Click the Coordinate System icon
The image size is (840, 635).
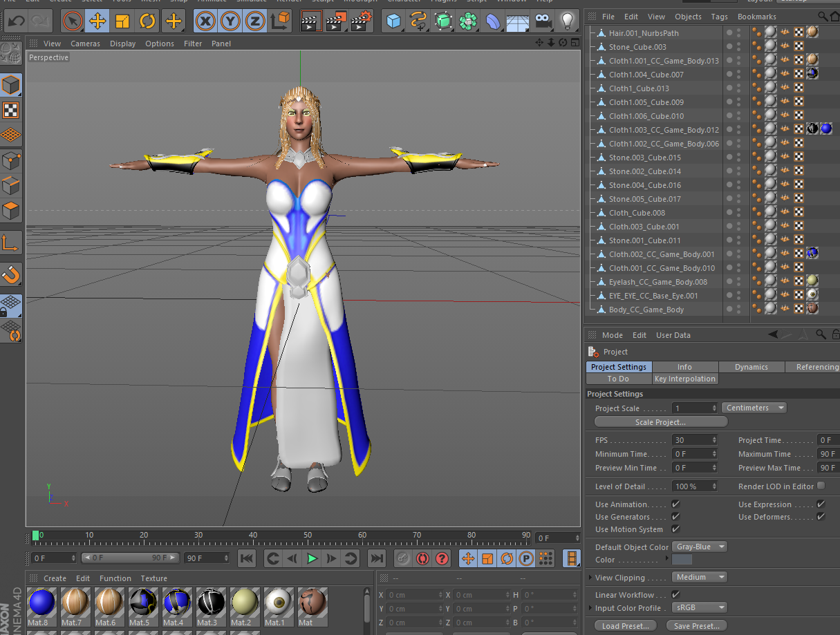point(280,21)
